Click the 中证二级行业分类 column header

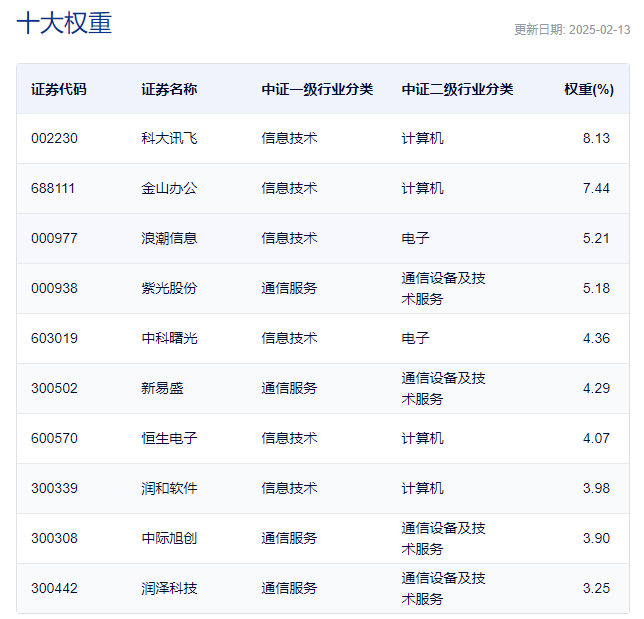pyautogui.click(x=457, y=89)
